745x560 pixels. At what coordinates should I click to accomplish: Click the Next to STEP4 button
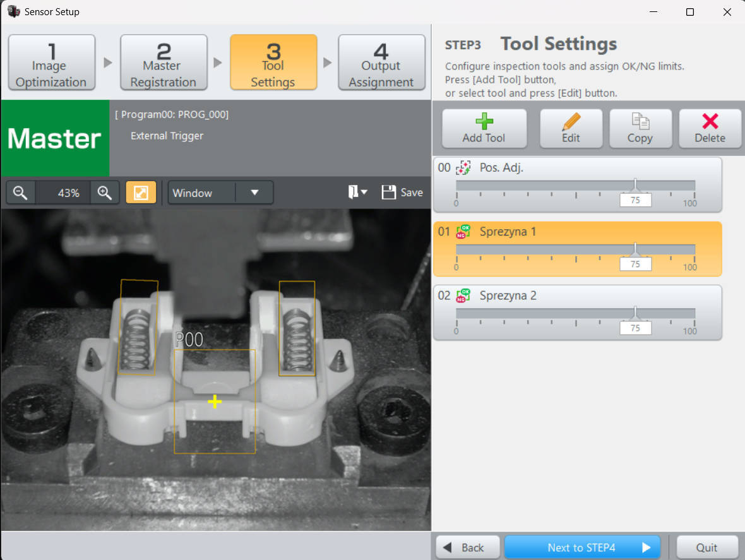click(x=581, y=547)
